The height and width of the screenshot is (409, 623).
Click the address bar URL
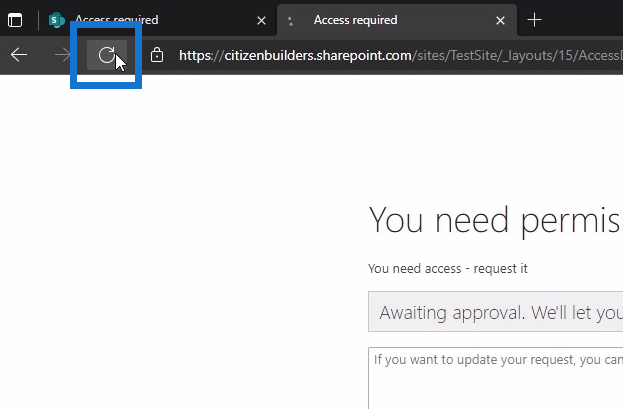click(x=401, y=55)
